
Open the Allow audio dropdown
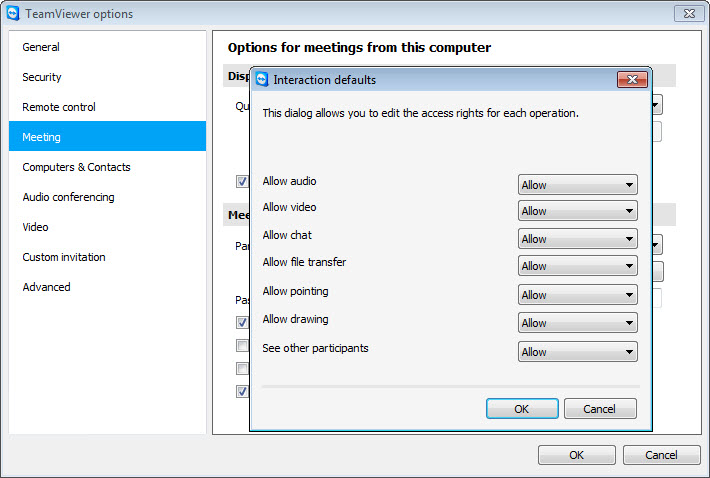pos(578,185)
